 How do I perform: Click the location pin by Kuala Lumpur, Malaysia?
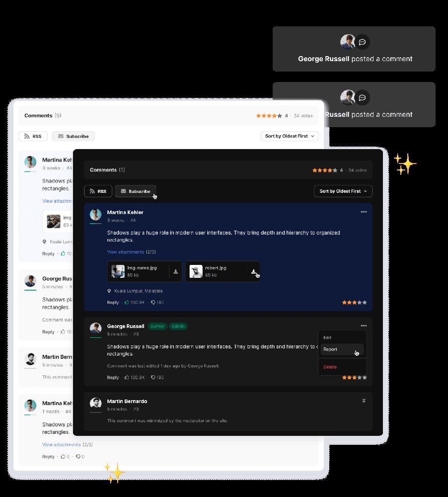click(109, 291)
